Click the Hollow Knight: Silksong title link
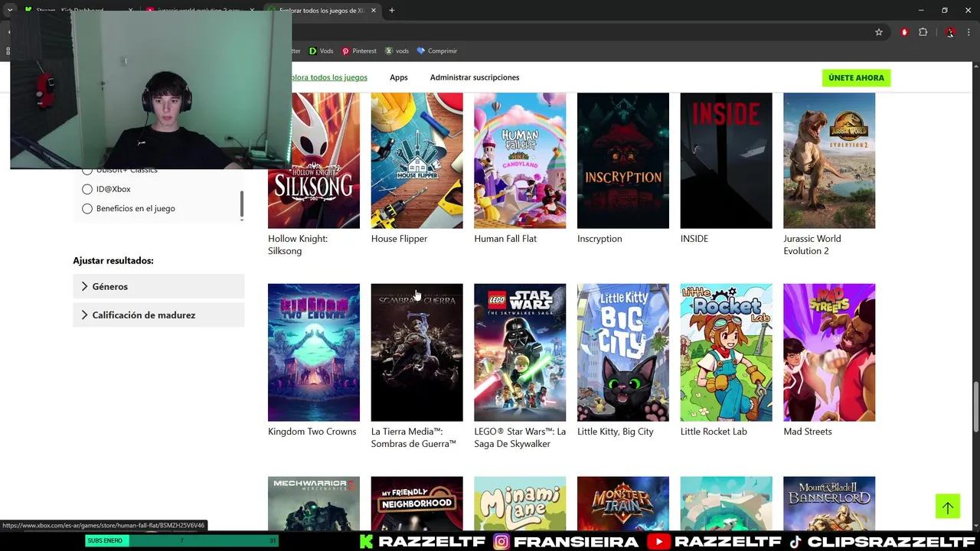This screenshot has height=551, width=980. coord(298,245)
